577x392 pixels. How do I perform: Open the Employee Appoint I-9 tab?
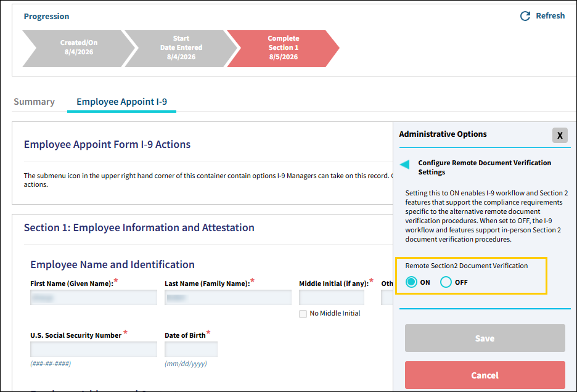(x=122, y=102)
